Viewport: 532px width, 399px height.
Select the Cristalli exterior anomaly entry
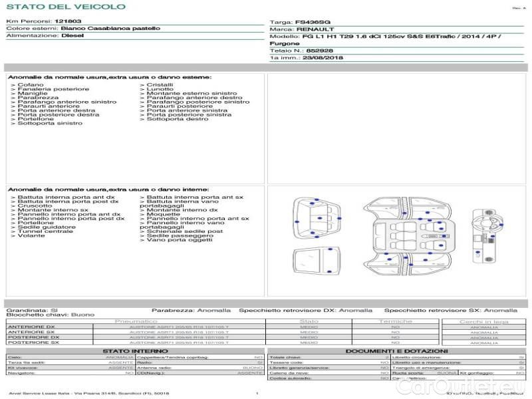click(160, 85)
